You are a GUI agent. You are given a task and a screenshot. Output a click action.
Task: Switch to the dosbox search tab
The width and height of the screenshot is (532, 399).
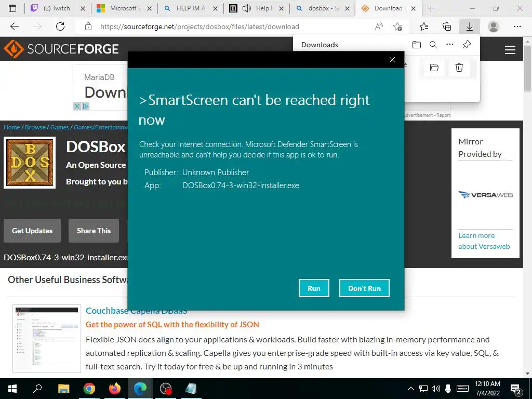point(324,8)
